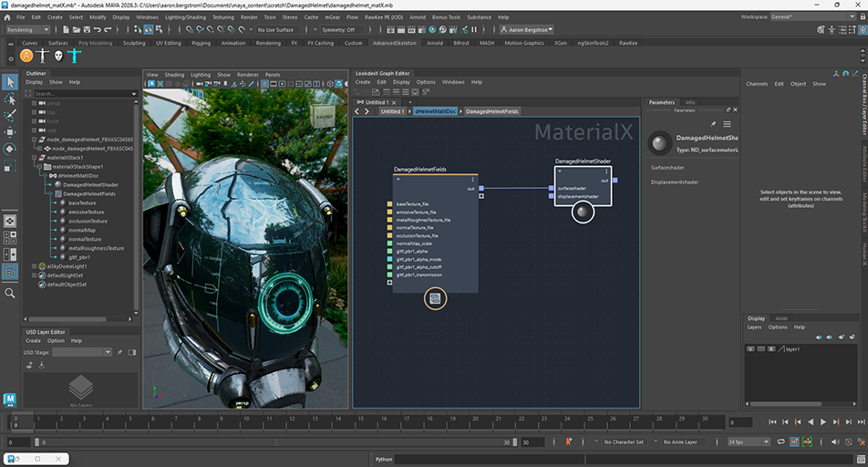Open the Outliner search filter dropdown arrow
This screenshot has height=467, width=868.
[133, 94]
